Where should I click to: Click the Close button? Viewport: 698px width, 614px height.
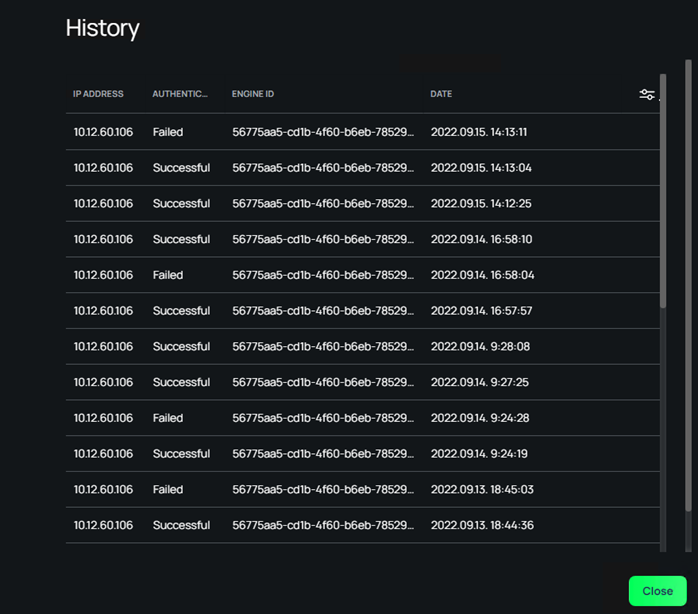pos(657,591)
